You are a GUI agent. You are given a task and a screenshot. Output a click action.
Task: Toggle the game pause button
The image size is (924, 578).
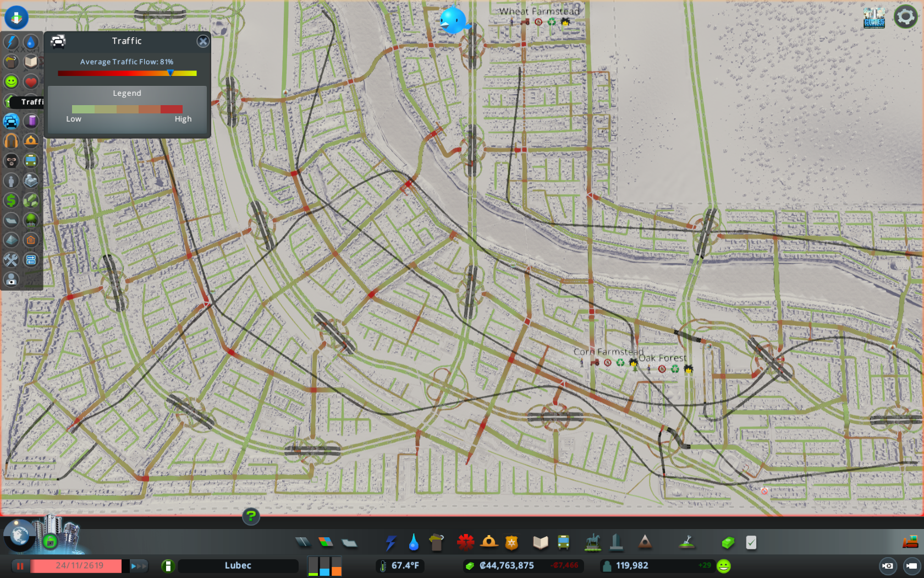(x=20, y=566)
